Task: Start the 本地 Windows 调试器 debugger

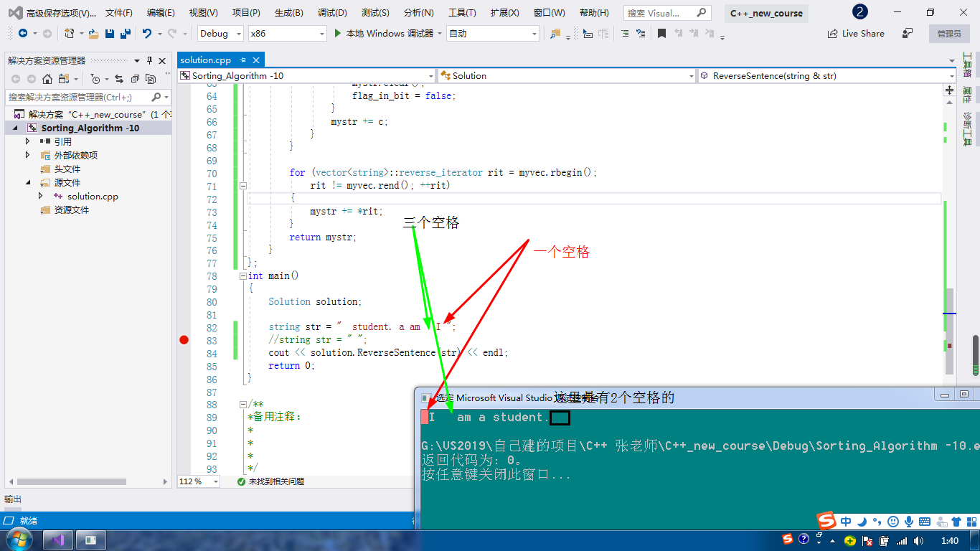Action: pyautogui.click(x=384, y=34)
